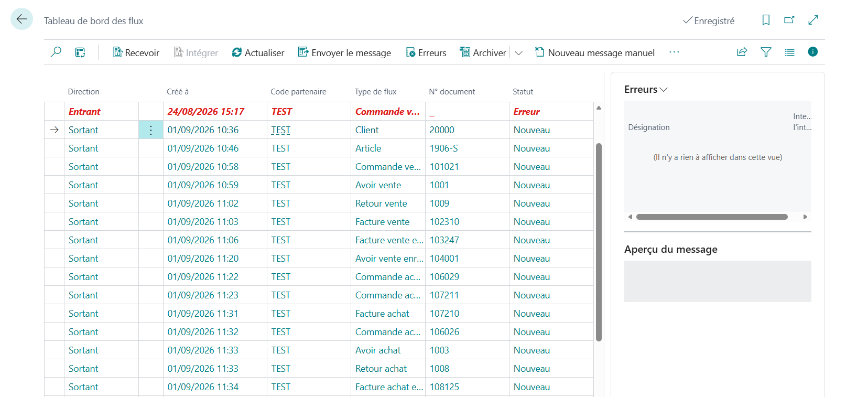Click document number 104001

pyautogui.click(x=444, y=259)
